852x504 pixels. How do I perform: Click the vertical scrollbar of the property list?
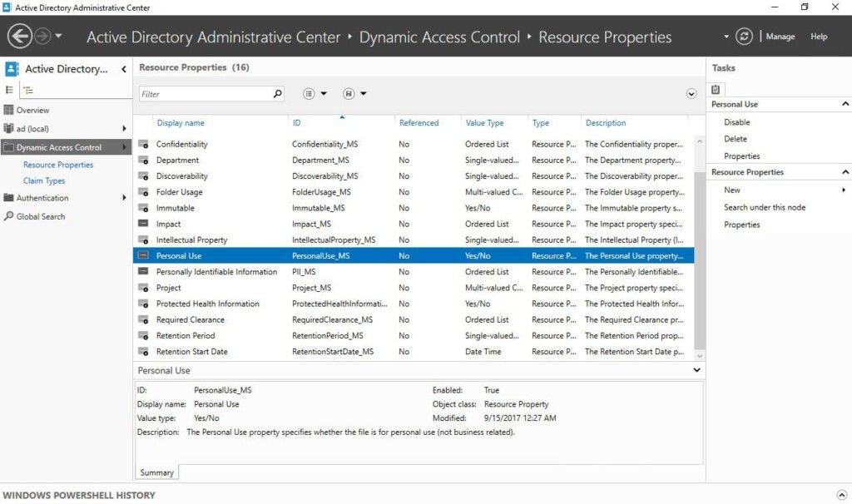coord(700,260)
